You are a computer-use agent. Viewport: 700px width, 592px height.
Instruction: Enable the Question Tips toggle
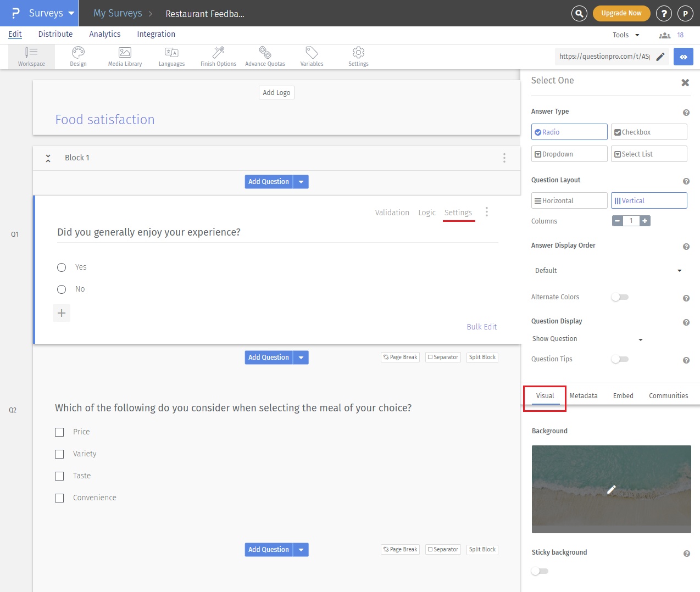(x=620, y=359)
